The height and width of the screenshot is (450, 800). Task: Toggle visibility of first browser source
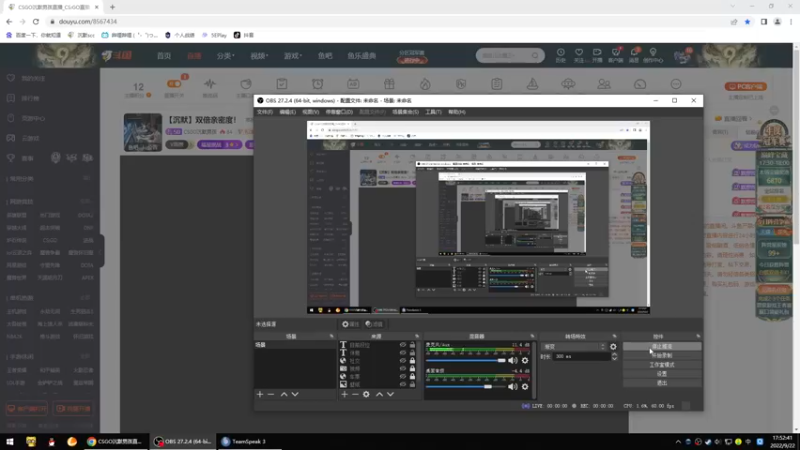[x=403, y=361]
